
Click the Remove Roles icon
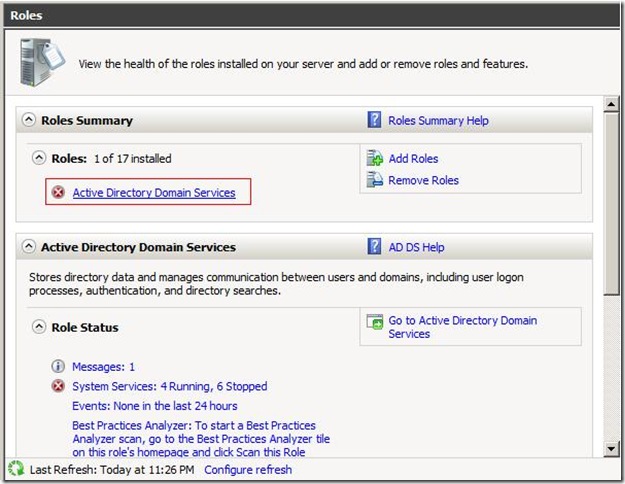tap(374, 179)
